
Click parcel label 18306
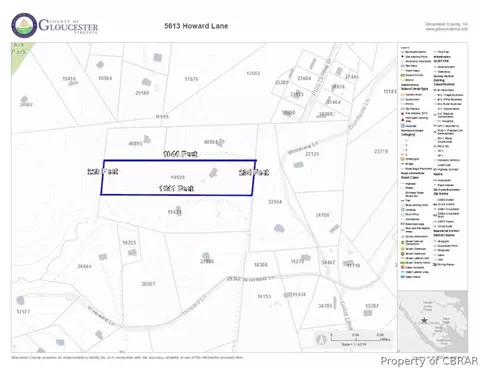tap(261, 265)
